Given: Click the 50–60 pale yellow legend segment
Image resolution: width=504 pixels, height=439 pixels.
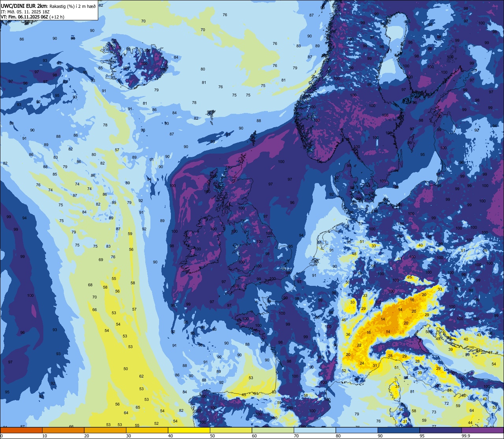Looking at the screenshot, I should click(231, 430).
